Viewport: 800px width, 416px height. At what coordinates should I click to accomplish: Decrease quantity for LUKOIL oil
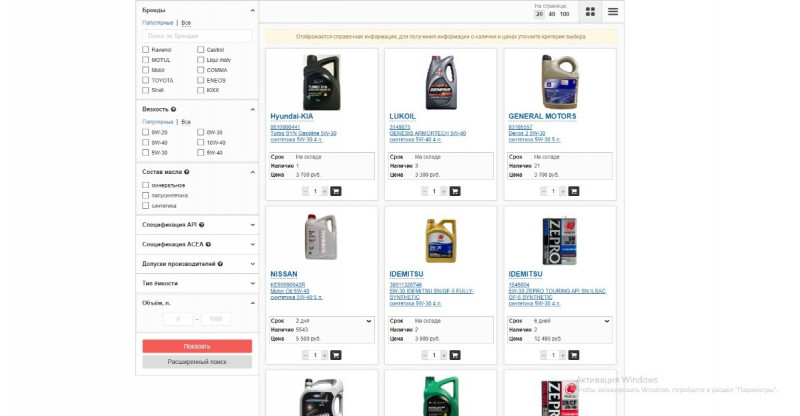(x=425, y=191)
